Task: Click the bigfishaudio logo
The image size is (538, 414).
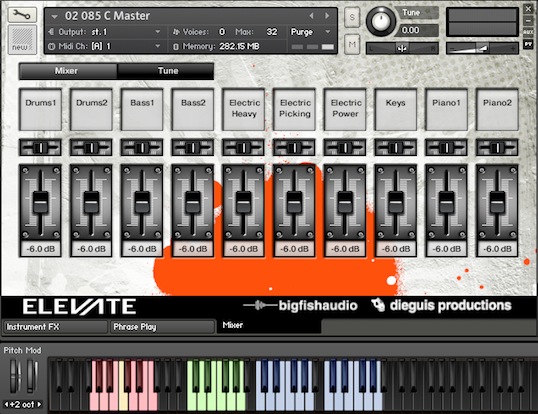Action: [x=301, y=305]
